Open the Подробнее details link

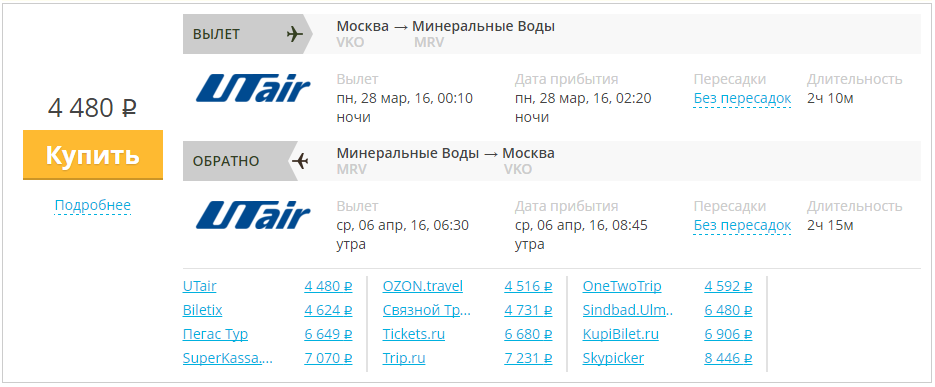(x=92, y=206)
